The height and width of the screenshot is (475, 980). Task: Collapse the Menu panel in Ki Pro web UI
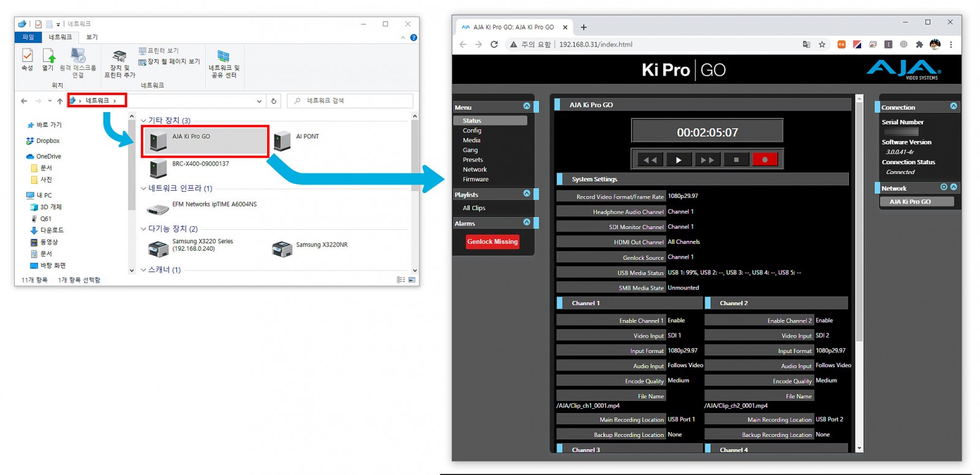[527, 106]
